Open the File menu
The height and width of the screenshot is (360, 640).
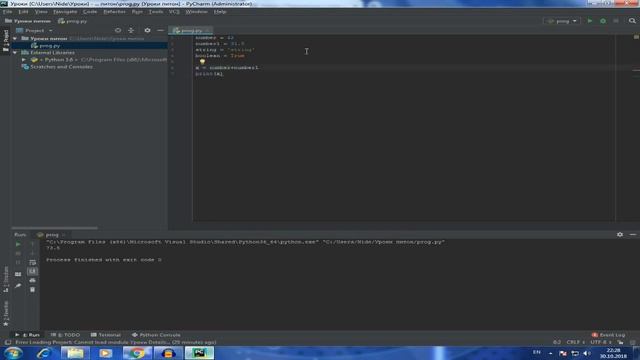point(7,12)
